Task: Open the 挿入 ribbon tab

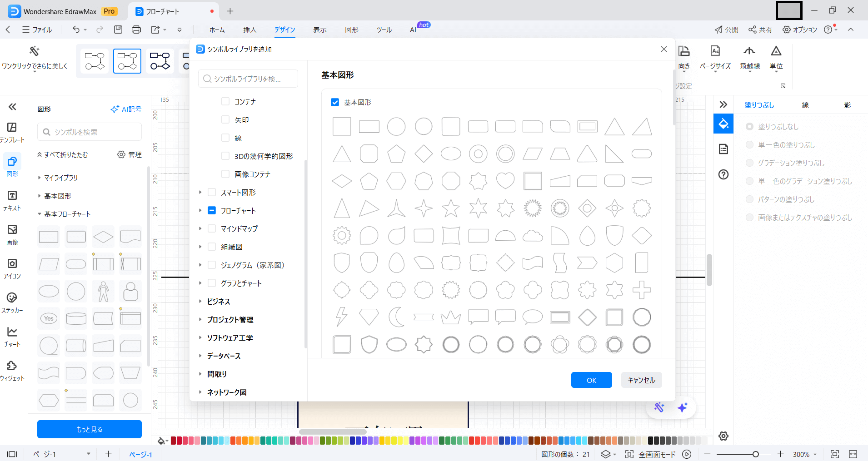Action: click(x=249, y=30)
